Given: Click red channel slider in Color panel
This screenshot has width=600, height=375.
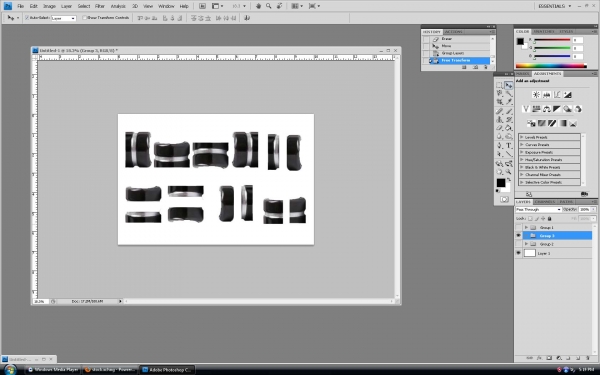Looking at the screenshot, I should coord(552,40).
